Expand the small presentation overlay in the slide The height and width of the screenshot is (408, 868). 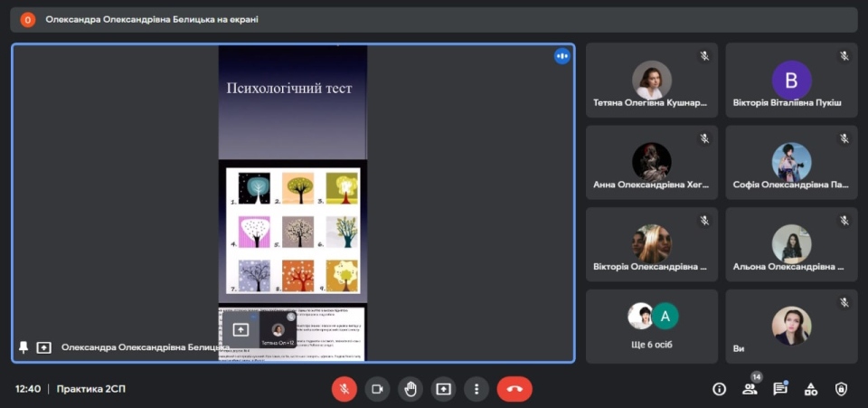click(241, 330)
